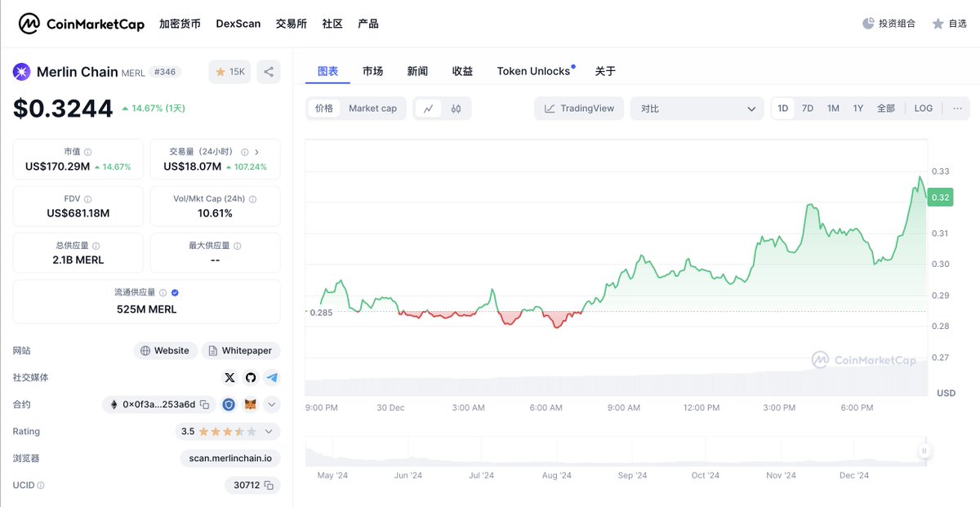
Task: Click the 0.32 current price tag on chart
Action: pyautogui.click(x=940, y=197)
